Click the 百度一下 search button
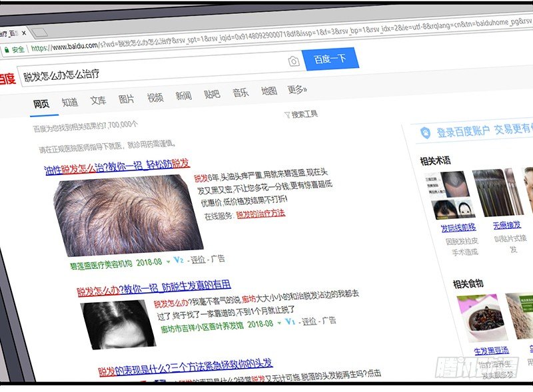Image resolution: width=533 pixels, height=392 pixels. 330,59
